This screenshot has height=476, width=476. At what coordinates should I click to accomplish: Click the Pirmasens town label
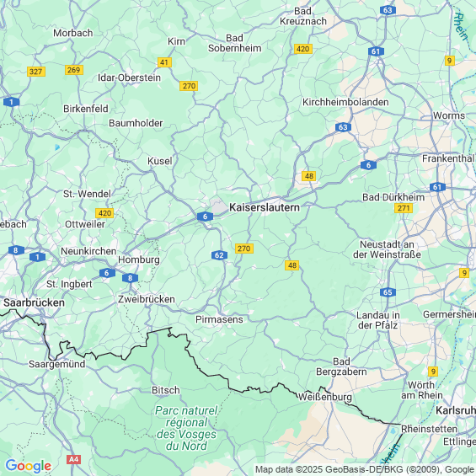(x=219, y=319)
